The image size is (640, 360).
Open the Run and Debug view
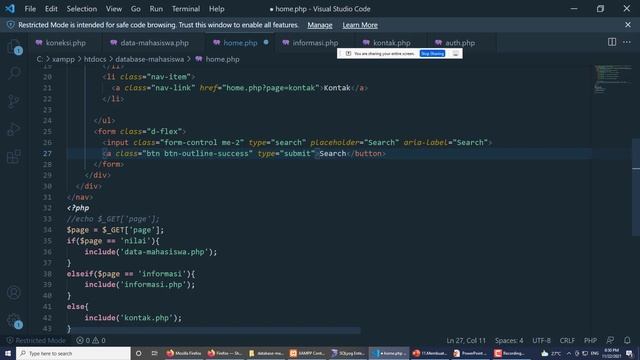point(14,129)
